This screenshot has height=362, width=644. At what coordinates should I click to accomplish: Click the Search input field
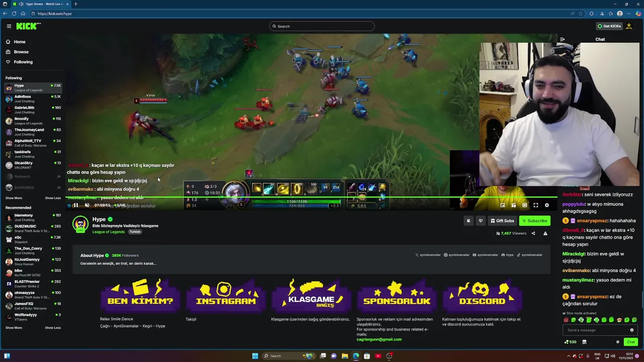322,26
